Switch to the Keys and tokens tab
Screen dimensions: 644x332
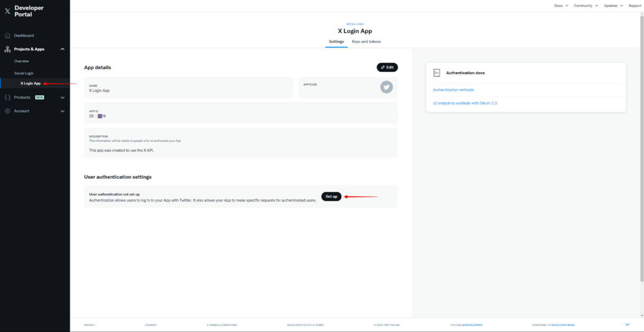pos(366,41)
